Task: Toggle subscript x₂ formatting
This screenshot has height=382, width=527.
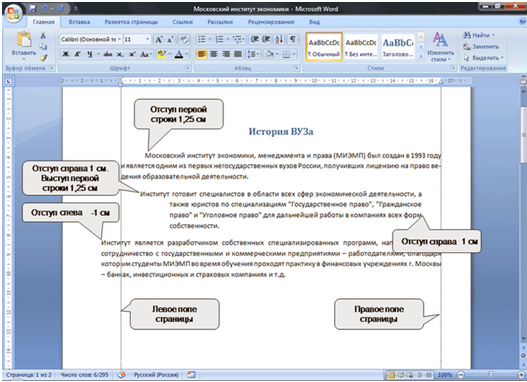Action: pos(120,54)
